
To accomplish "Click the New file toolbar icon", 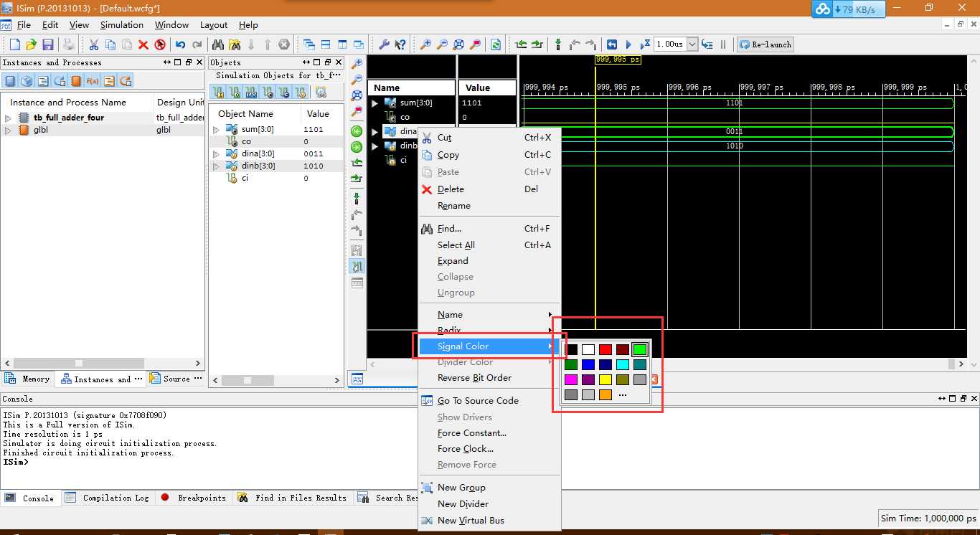I will [x=14, y=44].
